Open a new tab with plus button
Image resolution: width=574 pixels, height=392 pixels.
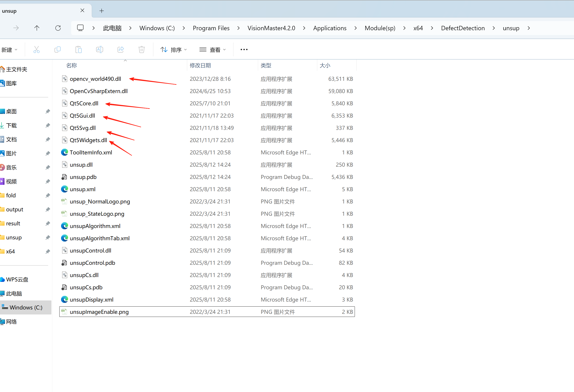click(102, 11)
